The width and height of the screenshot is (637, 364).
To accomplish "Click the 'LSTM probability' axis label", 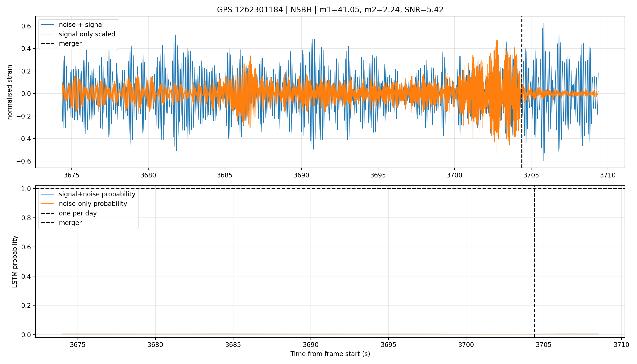I will pos(15,261).
